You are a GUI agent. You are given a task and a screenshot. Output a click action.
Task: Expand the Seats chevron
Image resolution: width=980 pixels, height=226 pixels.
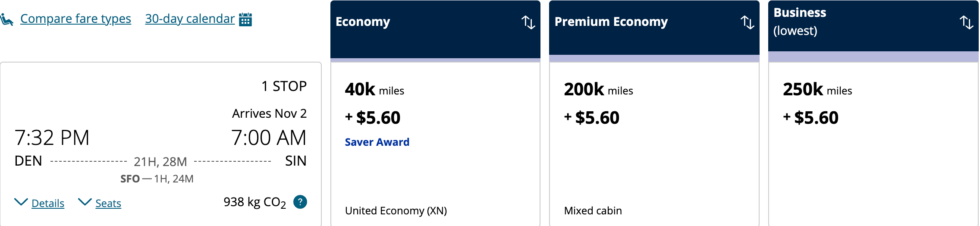[x=85, y=202]
